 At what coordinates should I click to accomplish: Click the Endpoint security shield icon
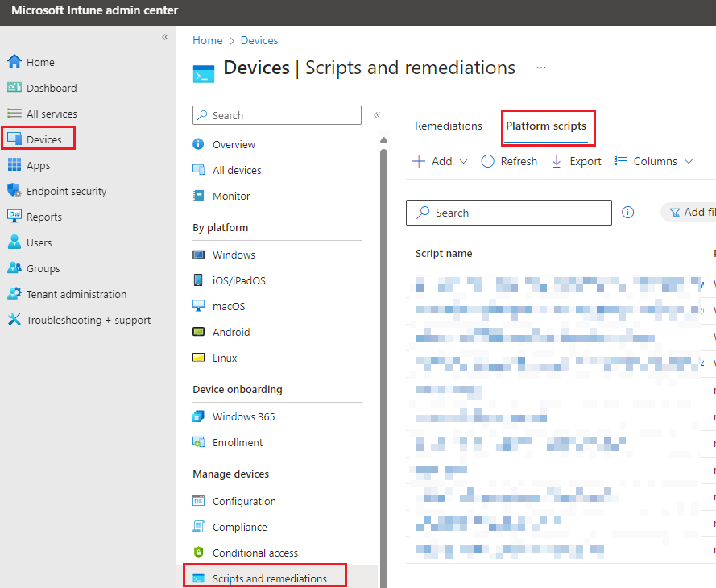pyautogui.click(x=14, y=190)
